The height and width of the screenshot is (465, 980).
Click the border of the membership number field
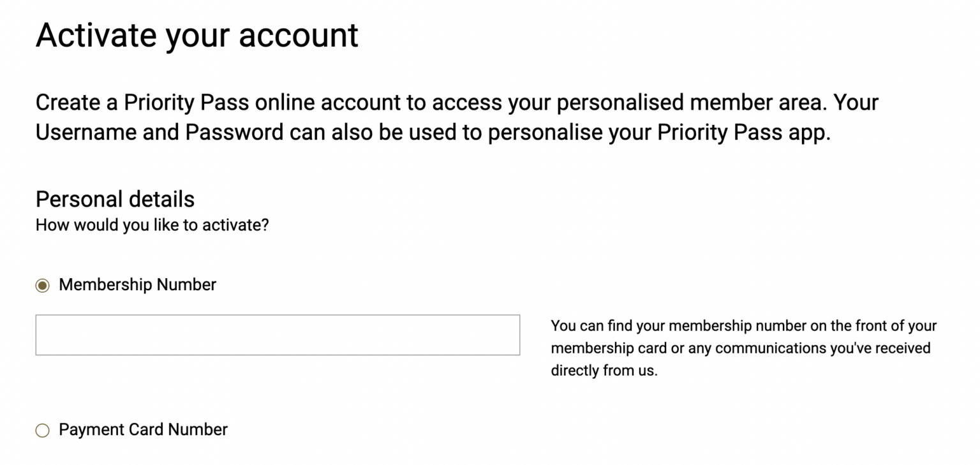(x=278, y=317)
